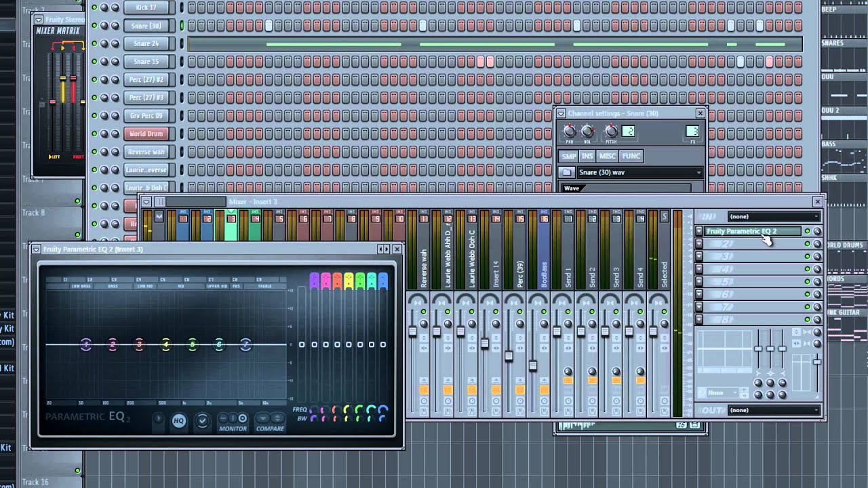Open effect slot 1 menu arrow
The height and width of the screenshot is (488, 868).
click(x=699, y=231)
